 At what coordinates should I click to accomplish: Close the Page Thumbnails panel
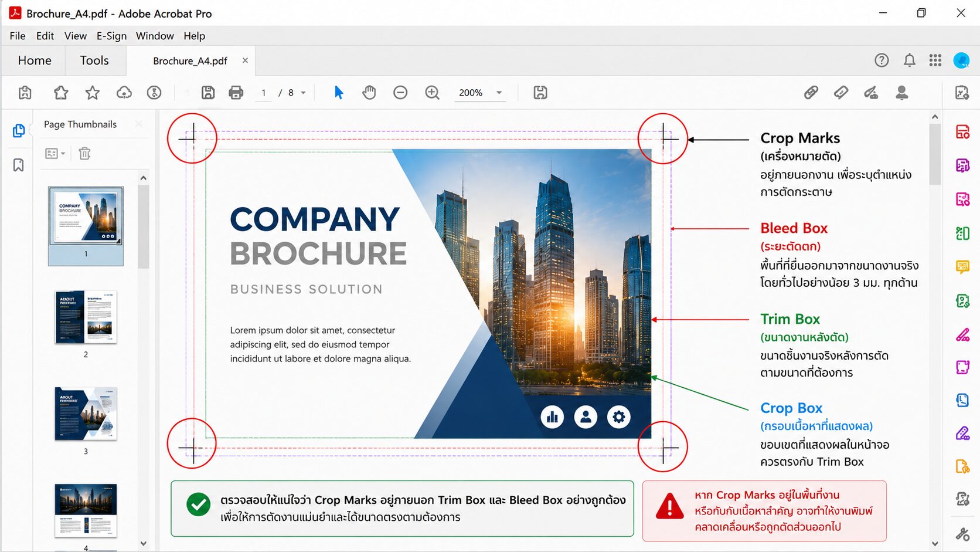pyautogui.click(x=139, y=124)
